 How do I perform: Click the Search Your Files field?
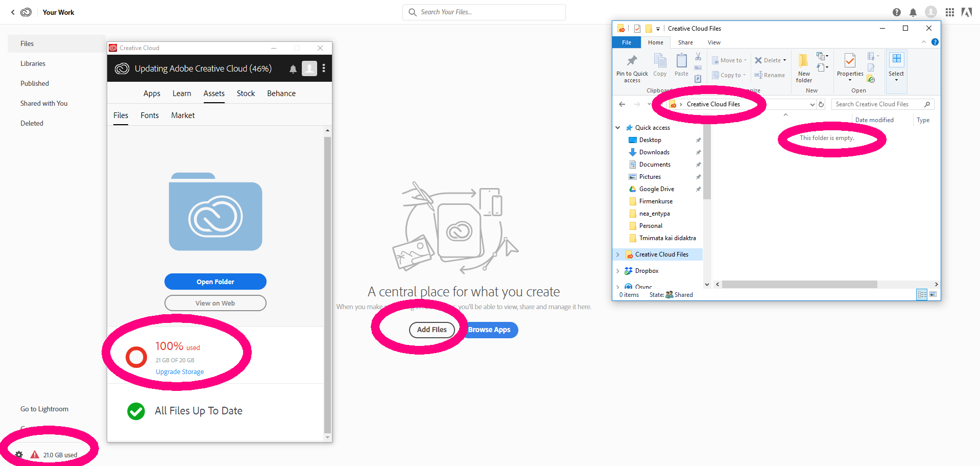[x=484, y=12]
